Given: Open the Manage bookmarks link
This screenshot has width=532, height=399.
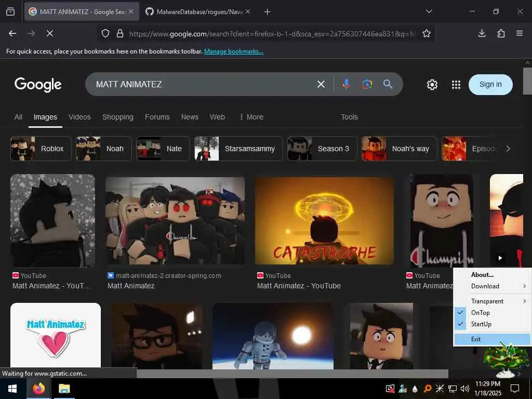Looking at the screenshot, I should point(233,51).
